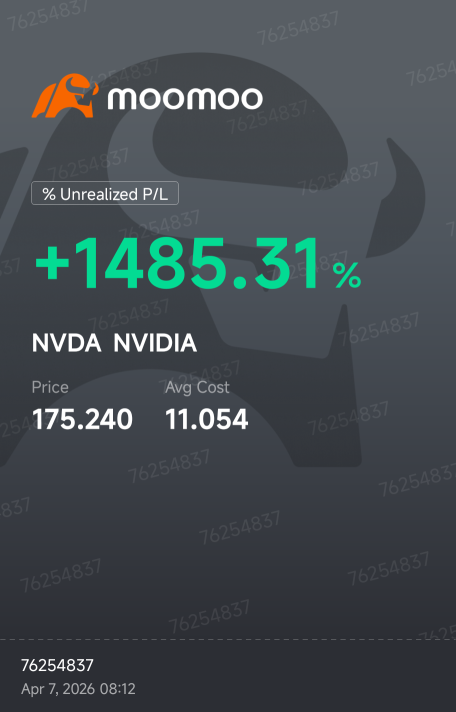The width and height of the screenshot is (456, 712).
Task: Tap the small green percent sign
Action: coord(347,276)
